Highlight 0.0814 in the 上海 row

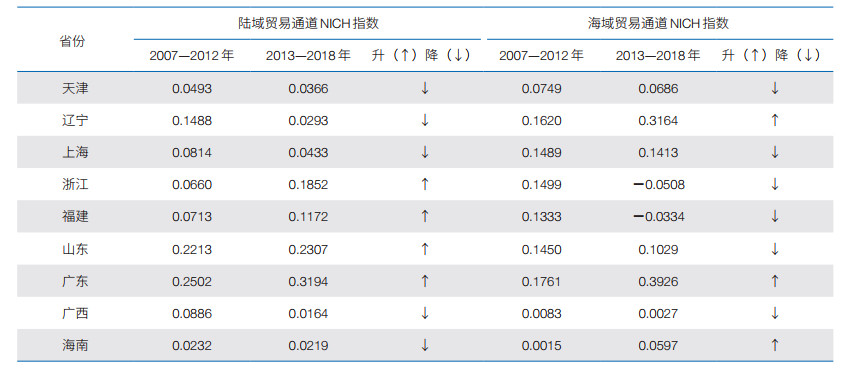pyautogui.click(x=192, y=153)
